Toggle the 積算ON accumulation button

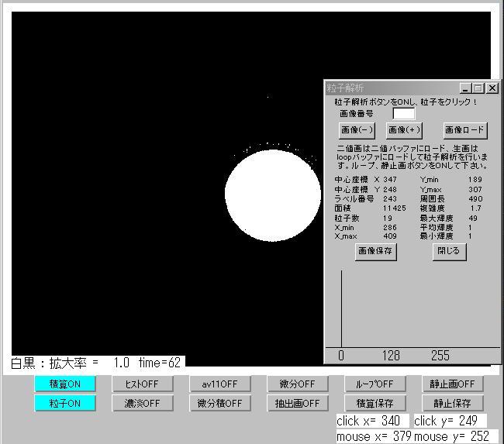(65, 384)
